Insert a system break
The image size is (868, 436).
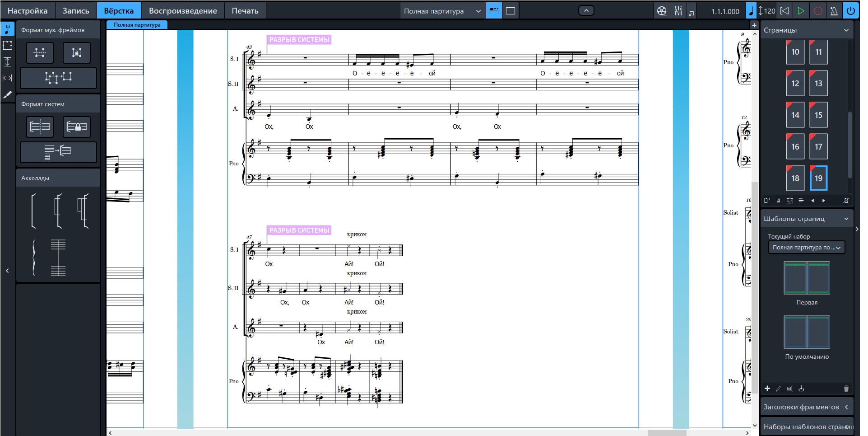click(40, 127)
